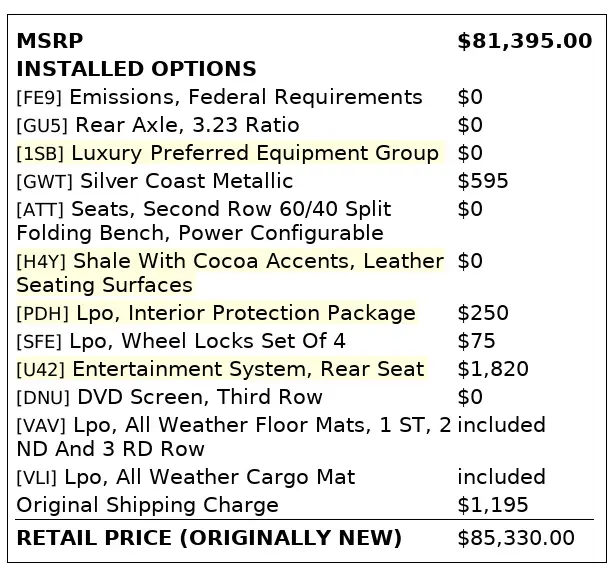
Task: Click the MSRP label
Action: (50, 41)
